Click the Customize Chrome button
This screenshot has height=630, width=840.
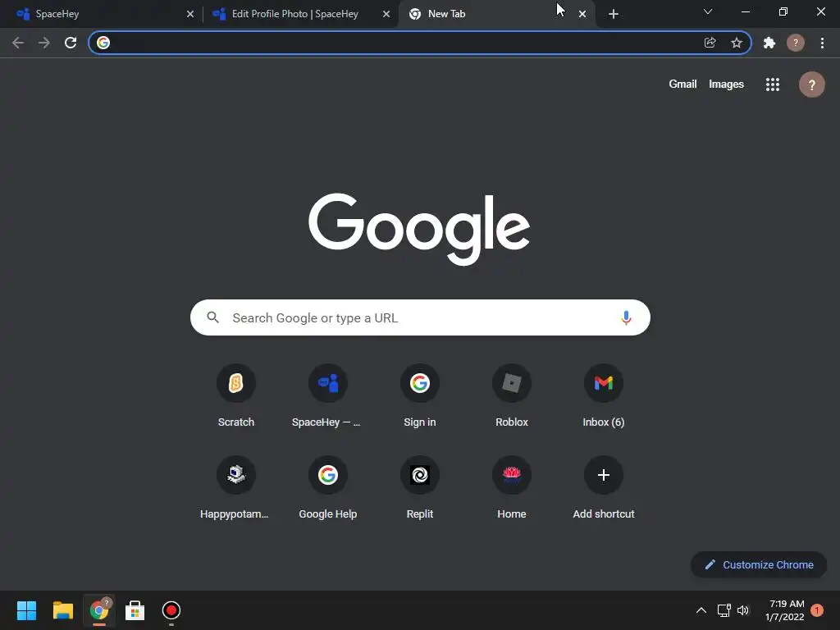759,564
